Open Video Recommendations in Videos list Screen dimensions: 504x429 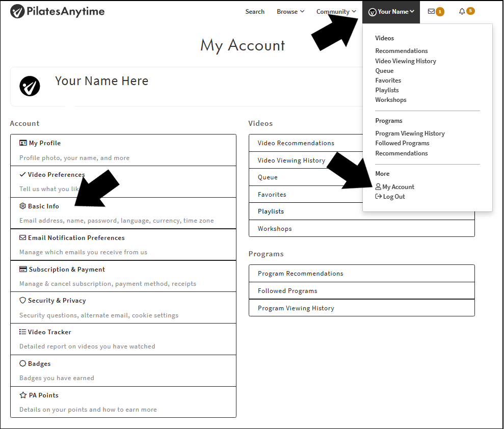point(306,143)
